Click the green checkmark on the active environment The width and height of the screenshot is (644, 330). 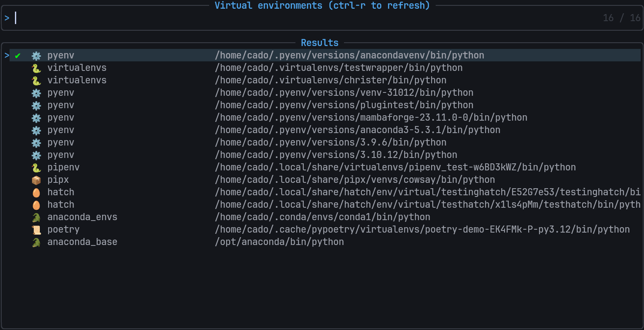pyautogui.click(x=17, y=56)
